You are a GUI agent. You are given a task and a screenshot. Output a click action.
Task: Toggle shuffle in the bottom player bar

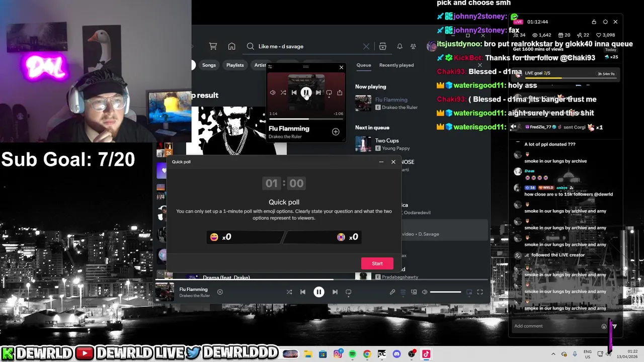click(289, 292)
